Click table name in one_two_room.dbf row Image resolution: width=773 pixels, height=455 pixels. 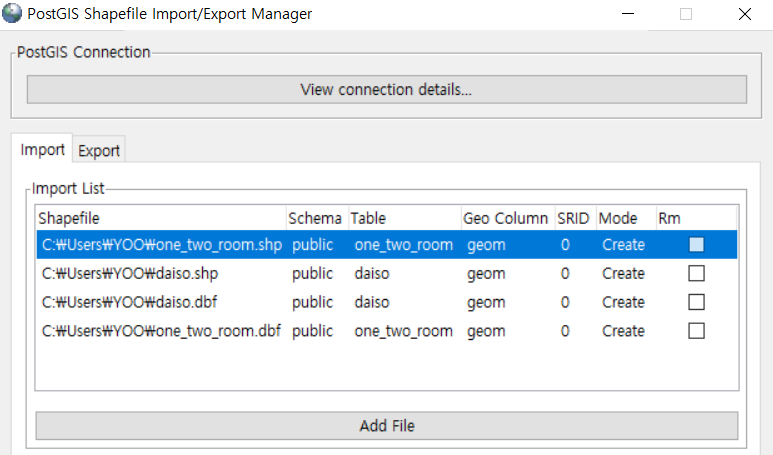(403, 331)
